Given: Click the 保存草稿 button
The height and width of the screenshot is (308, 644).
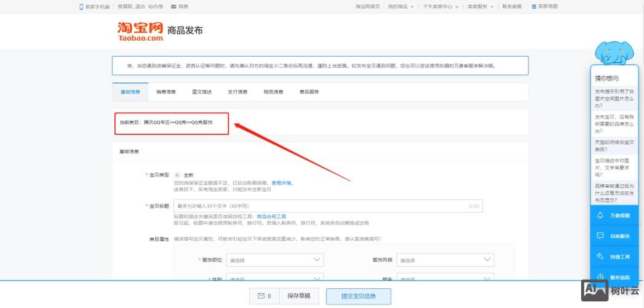Looking at the screenshot, I should [298, 296].
